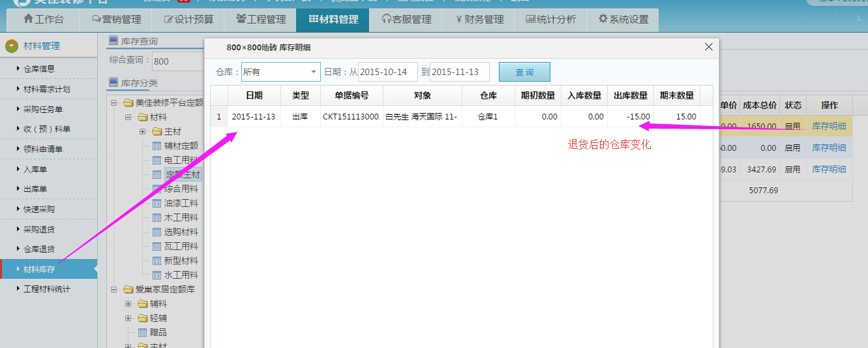The height and width of the screenshot is (348, 868).
Task: Select 油漆工料 in the category tree
Action: tap(181, 203)
